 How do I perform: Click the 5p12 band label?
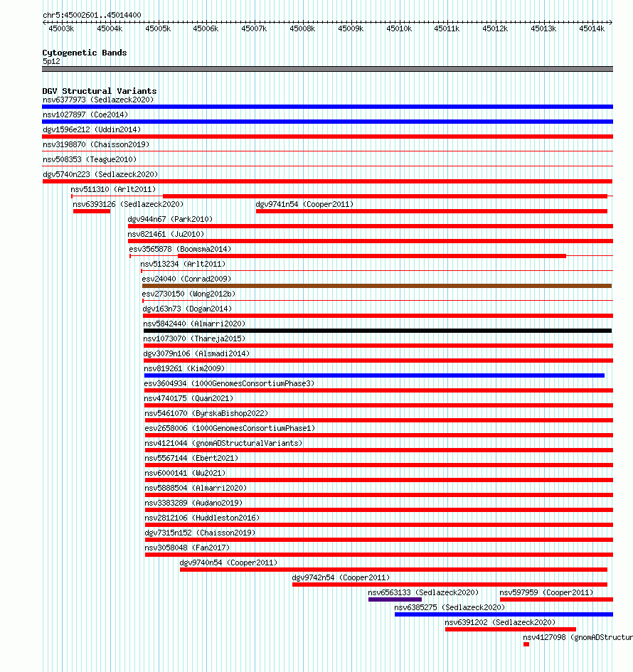coord(51,61)
